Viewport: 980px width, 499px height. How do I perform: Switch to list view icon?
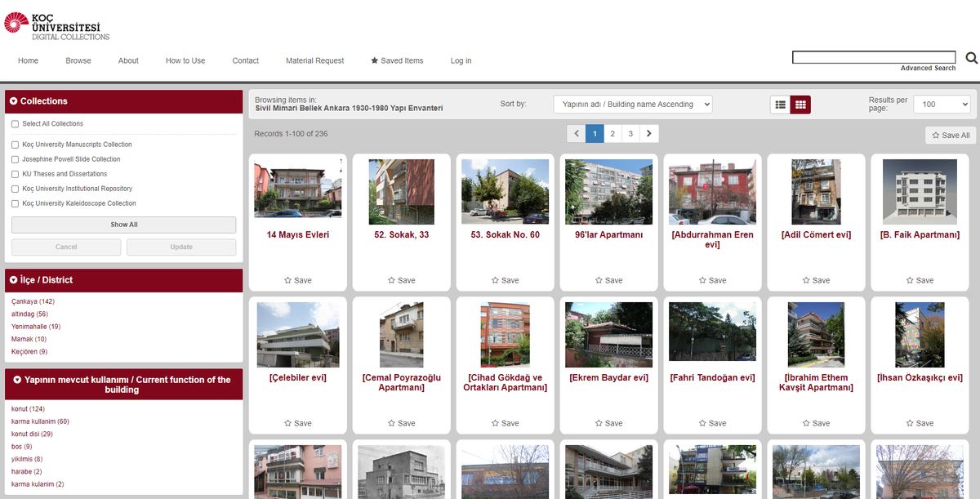coord(780,105)
